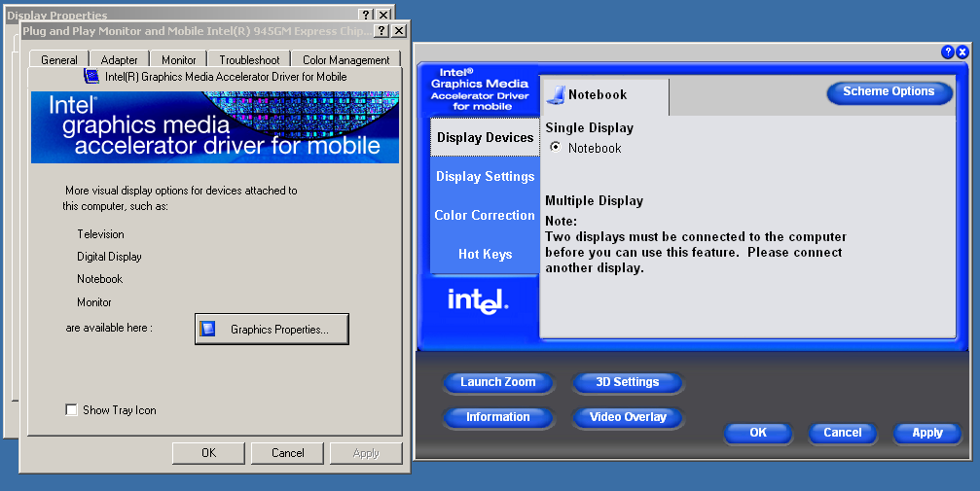This screenshot has width=980, height=491.
Task: Click the Notebook laptop icon in Intel panel
Action: (556, 95)
